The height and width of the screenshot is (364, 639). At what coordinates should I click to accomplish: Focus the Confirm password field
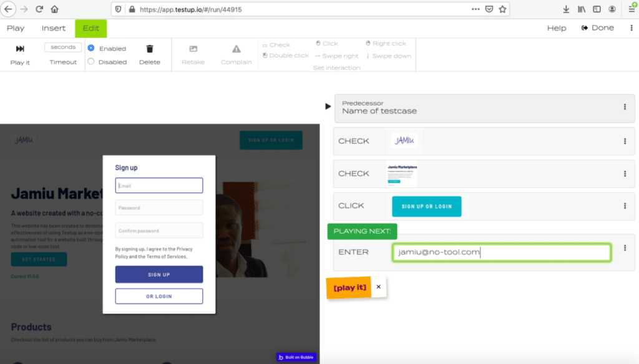tap(159, 231)
